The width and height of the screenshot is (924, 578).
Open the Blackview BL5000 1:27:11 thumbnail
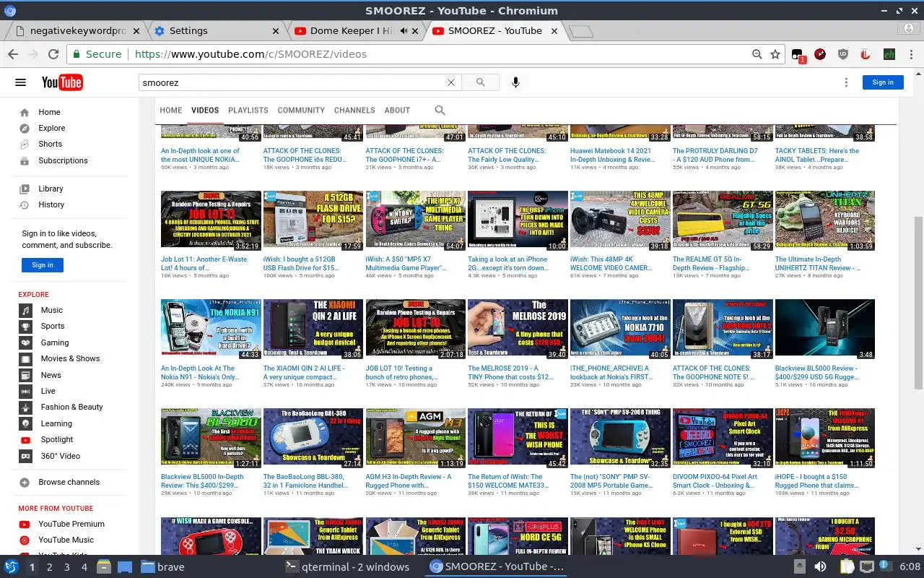point(211,436)
